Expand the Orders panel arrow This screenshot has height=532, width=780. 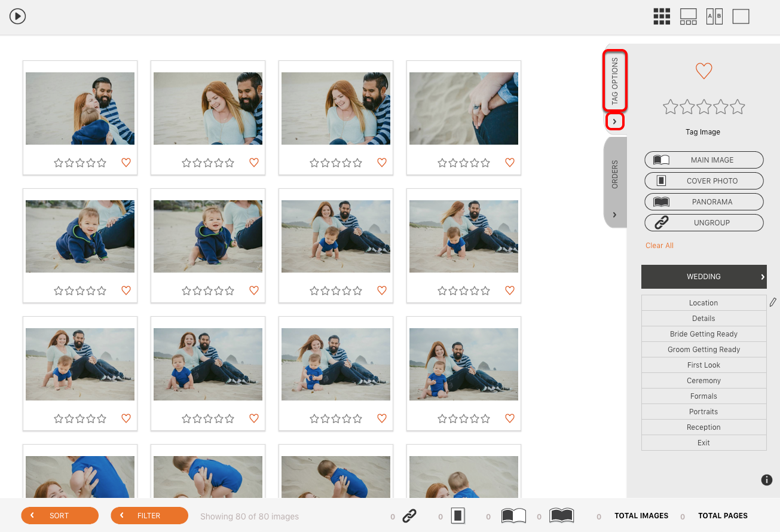click(x=615, y=215)
